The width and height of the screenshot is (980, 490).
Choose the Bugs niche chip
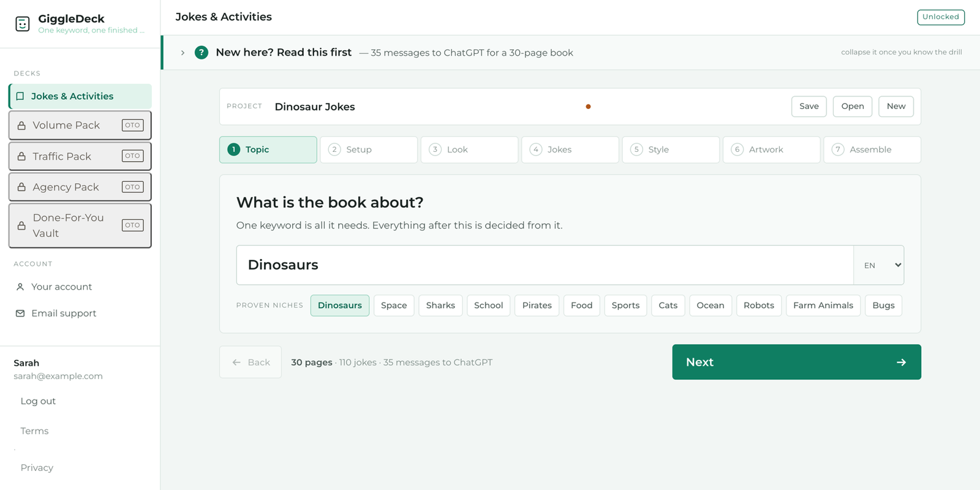click(883, 306)
